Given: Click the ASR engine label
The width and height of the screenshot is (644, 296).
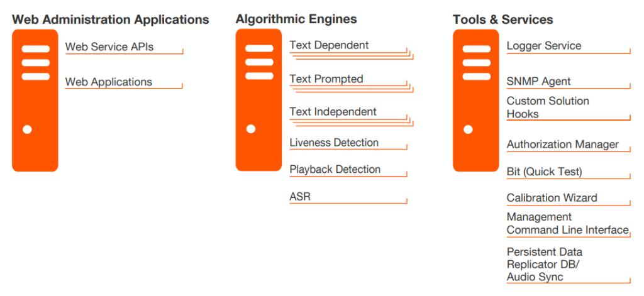Looking at the screenshot, I should pos(300,197).
